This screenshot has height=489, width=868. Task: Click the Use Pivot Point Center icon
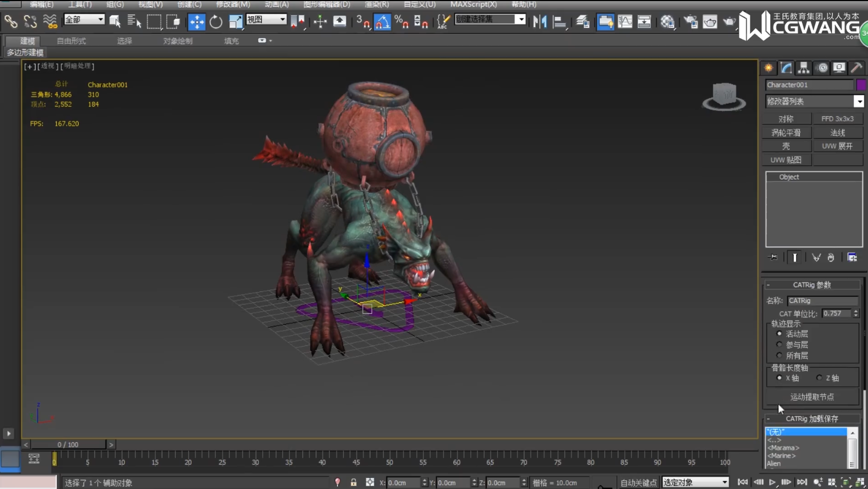point(298,21)
